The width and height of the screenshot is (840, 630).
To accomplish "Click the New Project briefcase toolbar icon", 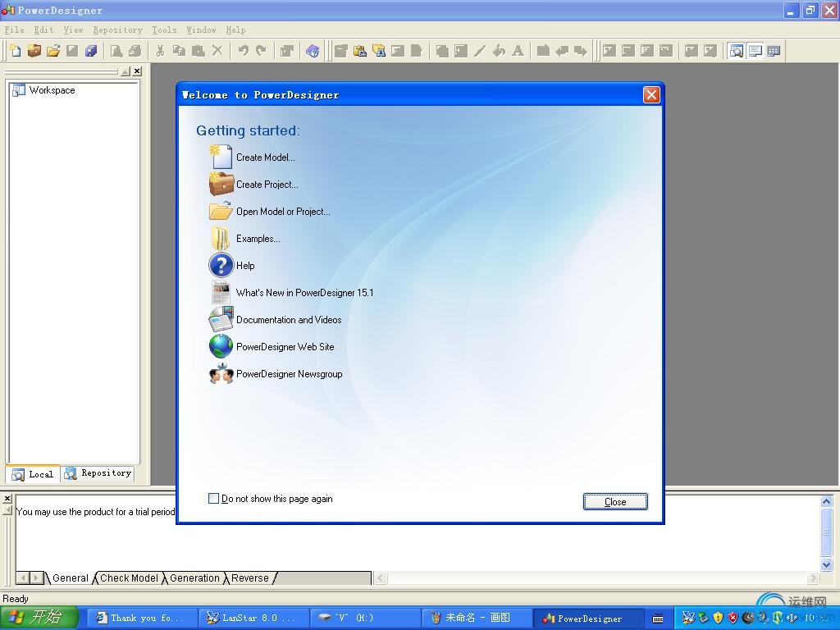I will click(x=34, y=51).
